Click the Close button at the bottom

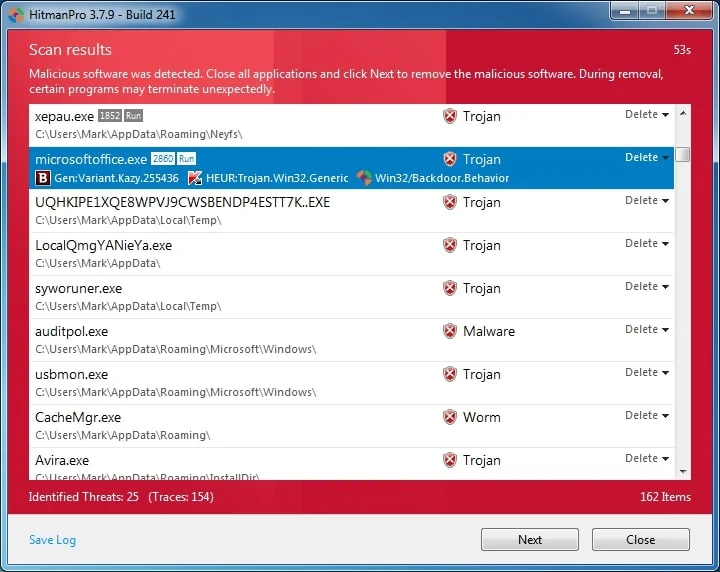[x=641, y=539]
